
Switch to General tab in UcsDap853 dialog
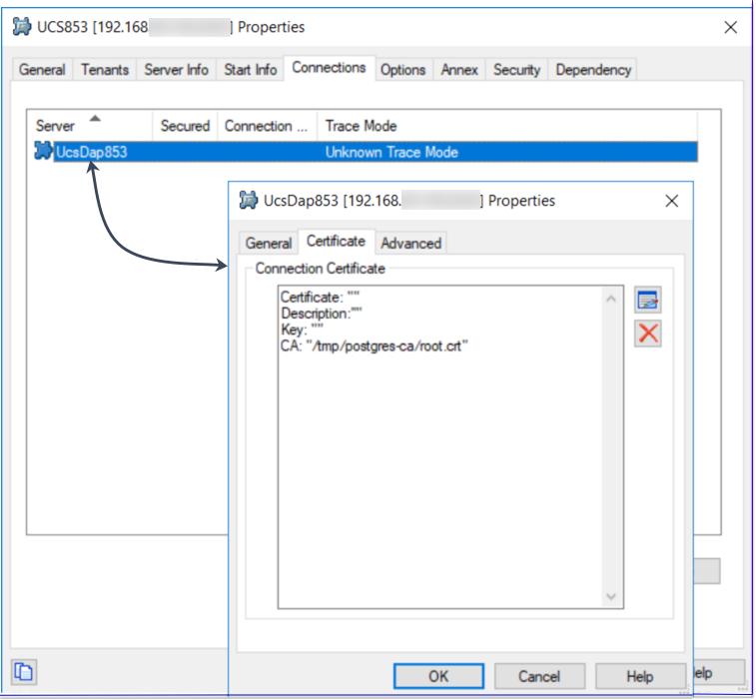(x=269, y=243)
